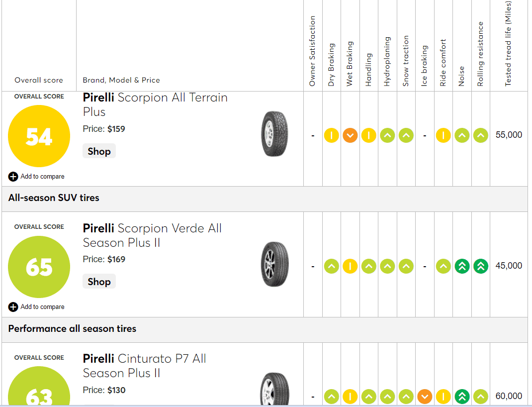Sort by Tested tread life column header
The height and width of the screenshot is (407, 532).
pos(508,45)
